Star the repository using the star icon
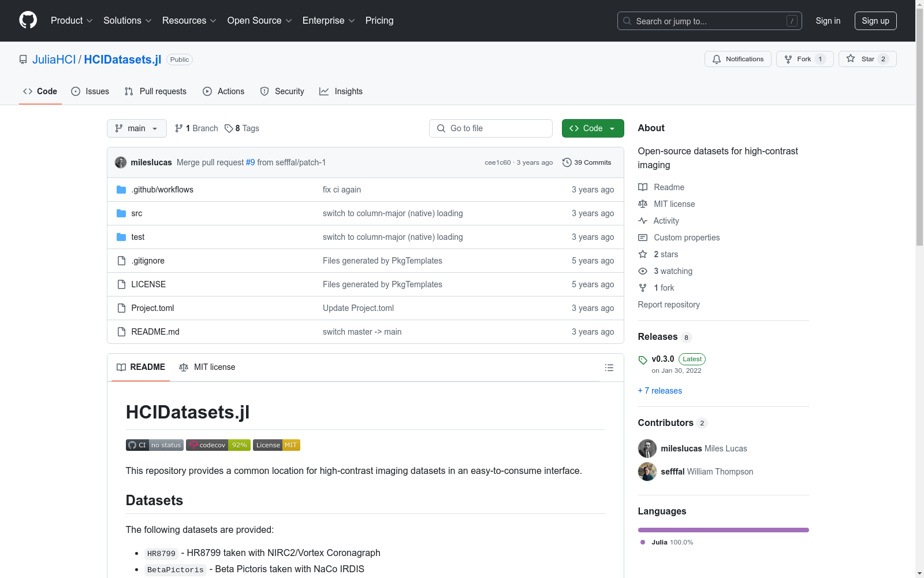 (x=851, y=58)
